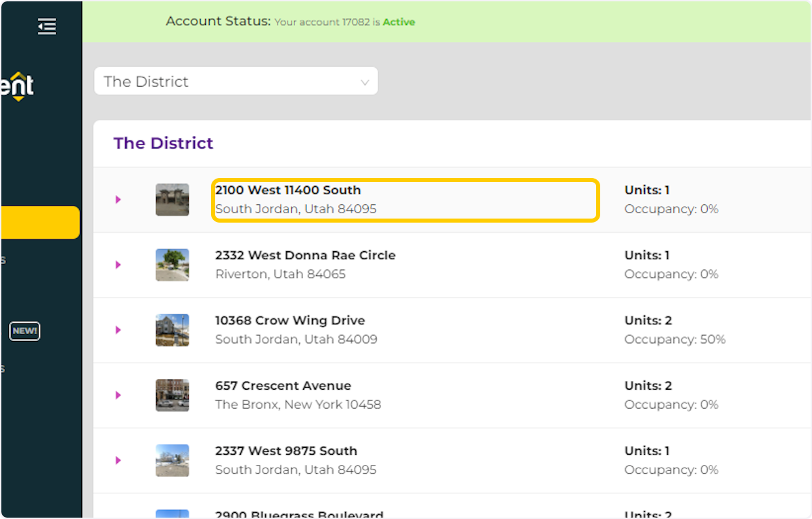Collapse the sidebar navigation menu

pyautogui.click(x=47, y=26)
